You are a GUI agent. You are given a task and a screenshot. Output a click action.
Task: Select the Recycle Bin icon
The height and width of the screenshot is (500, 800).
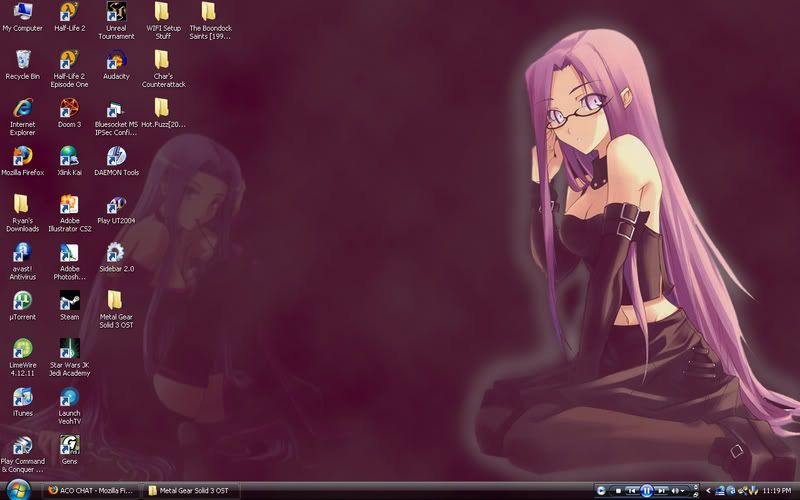coord(22,60)
